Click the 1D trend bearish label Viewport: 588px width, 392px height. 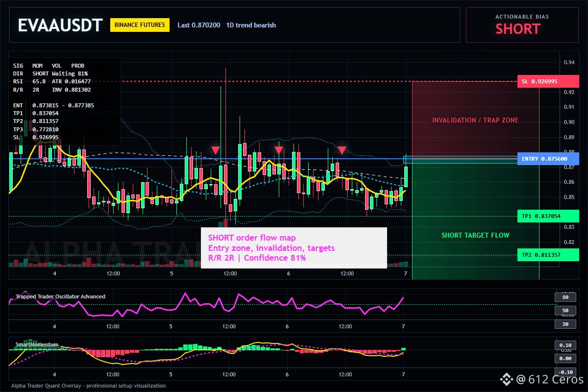(251, 25)
